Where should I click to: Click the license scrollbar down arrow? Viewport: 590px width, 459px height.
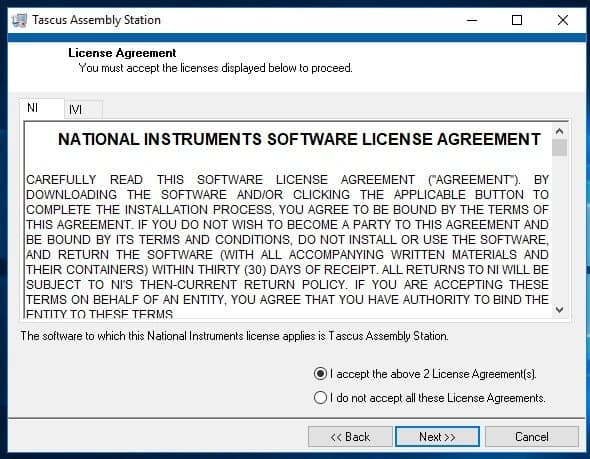point(560,310)
